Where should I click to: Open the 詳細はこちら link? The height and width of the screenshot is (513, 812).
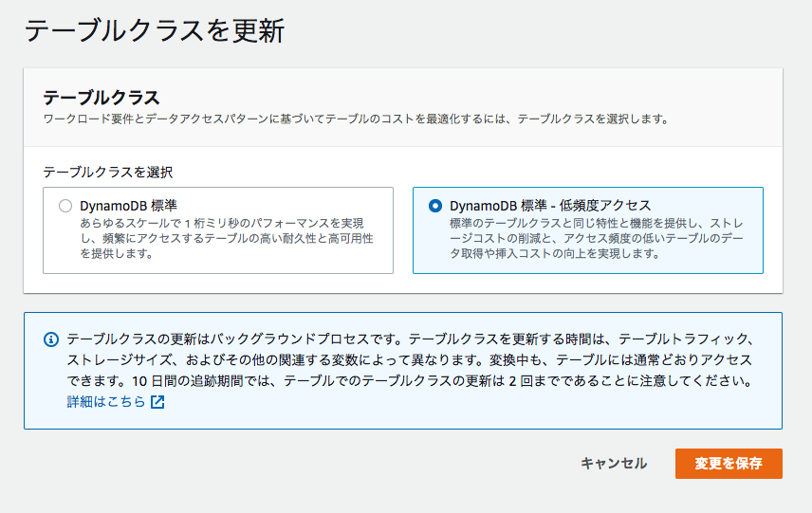(106, 402)
